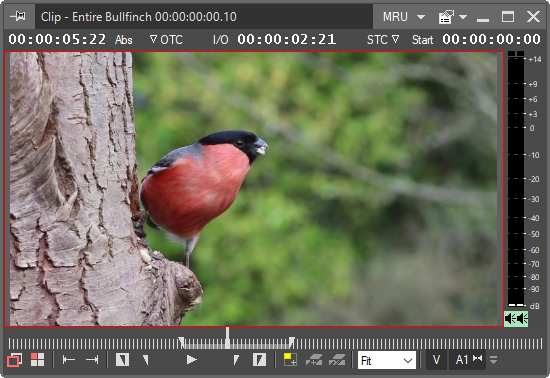Toggle the green speaker mute icons
Image resolution: width=550 pixels, height=378 pixels.
tap(516, 319)
